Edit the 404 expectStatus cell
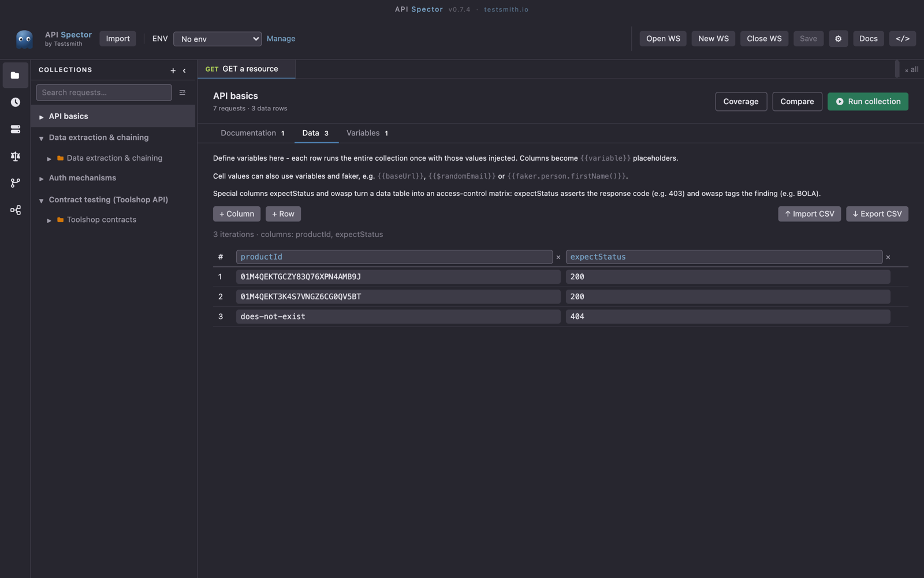Screen dimensions: 924x578 coord(728,317)
